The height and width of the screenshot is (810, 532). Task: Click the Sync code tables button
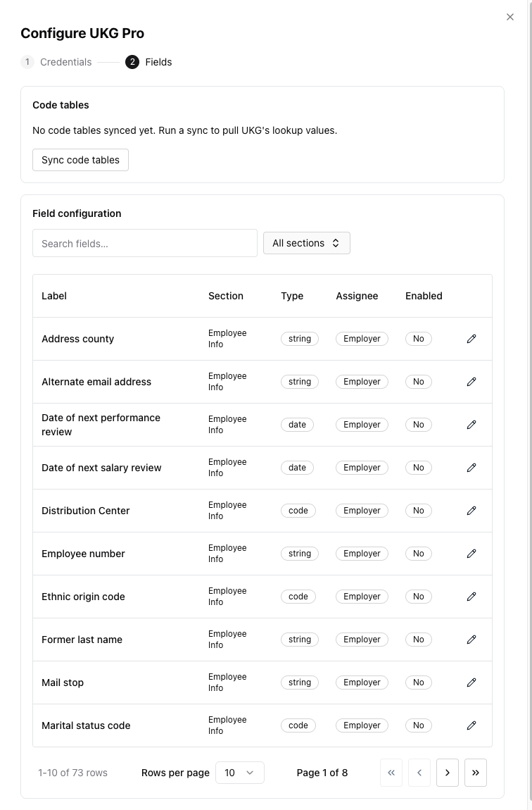point(80,160)
